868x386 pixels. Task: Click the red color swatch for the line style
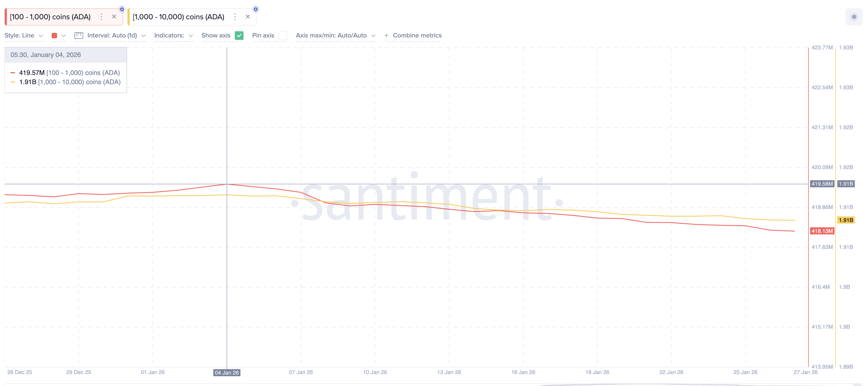point(55,35)
